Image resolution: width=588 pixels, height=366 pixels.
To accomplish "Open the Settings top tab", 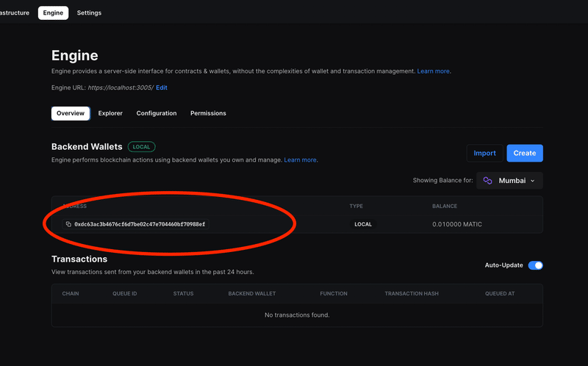I will tap(89, 12).
